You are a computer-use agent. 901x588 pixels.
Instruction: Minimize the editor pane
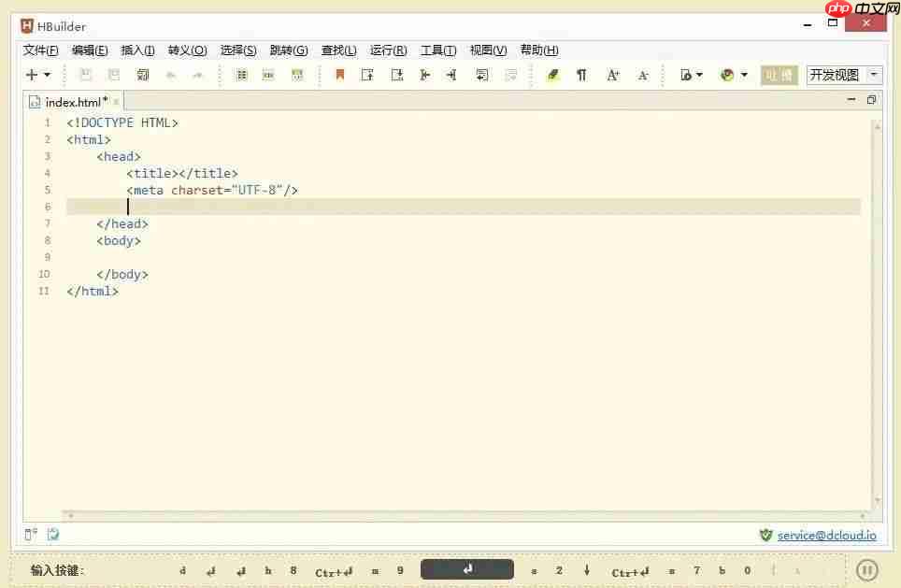851,99
